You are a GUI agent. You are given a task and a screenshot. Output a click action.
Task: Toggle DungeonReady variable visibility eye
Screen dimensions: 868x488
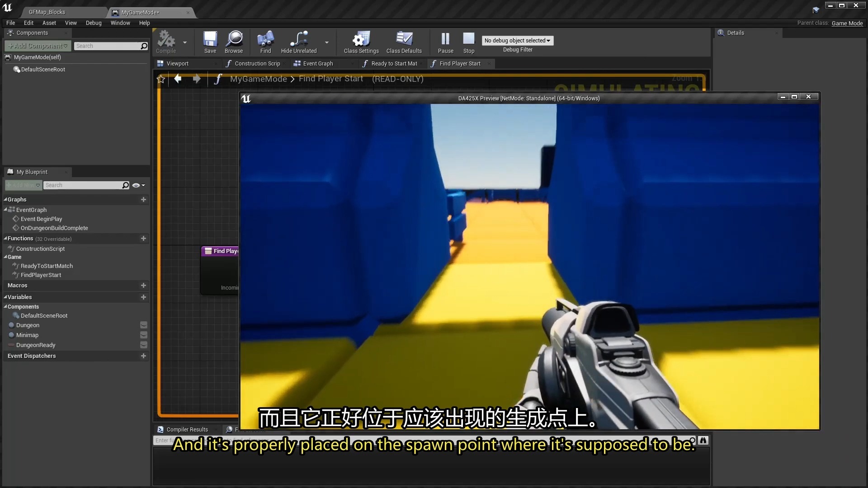click(144, 345)
